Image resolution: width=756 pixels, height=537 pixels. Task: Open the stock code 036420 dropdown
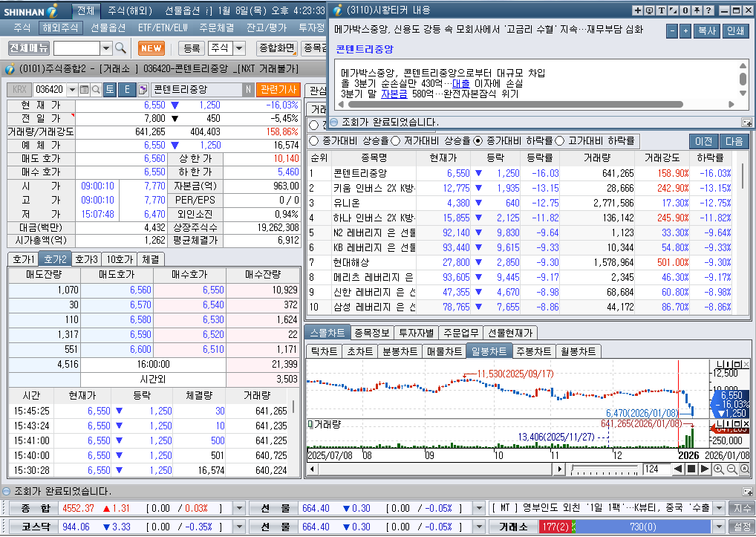tap(72, 90)
